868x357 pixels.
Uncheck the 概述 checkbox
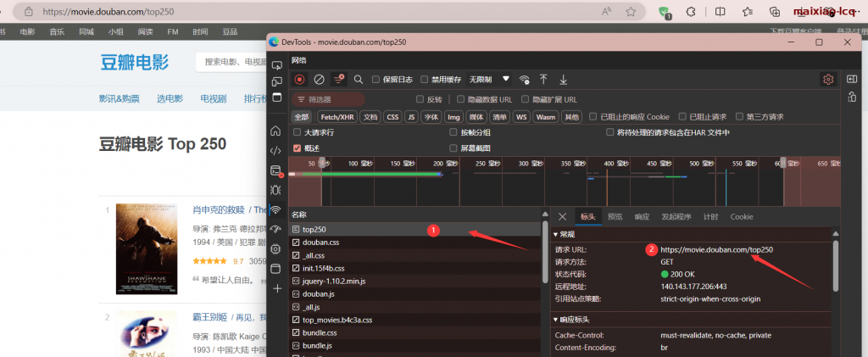tap(297, 148)
